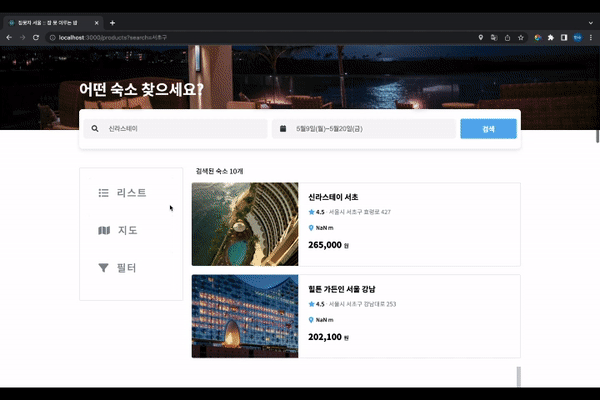Click the 서울시 서초구 강남대로 253 address

[362, 304]
